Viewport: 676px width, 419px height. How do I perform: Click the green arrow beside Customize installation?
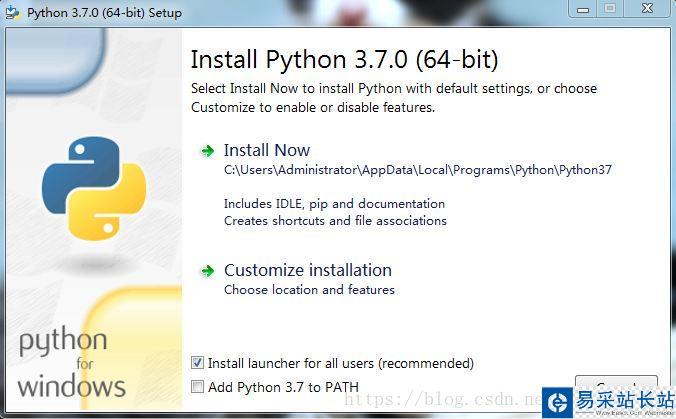tap(208, 271)
